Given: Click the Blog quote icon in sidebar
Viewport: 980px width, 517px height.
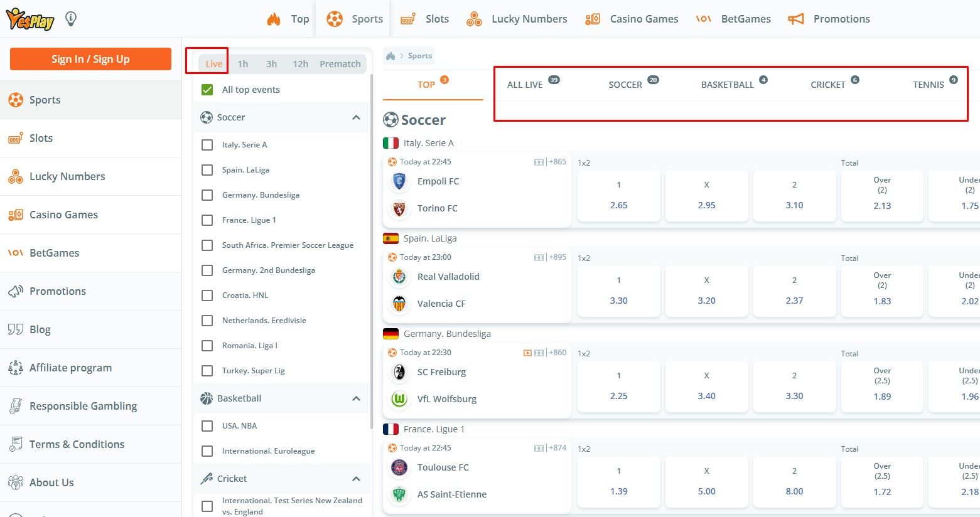Looking at the screenshot, I should (x=16, y=329).
